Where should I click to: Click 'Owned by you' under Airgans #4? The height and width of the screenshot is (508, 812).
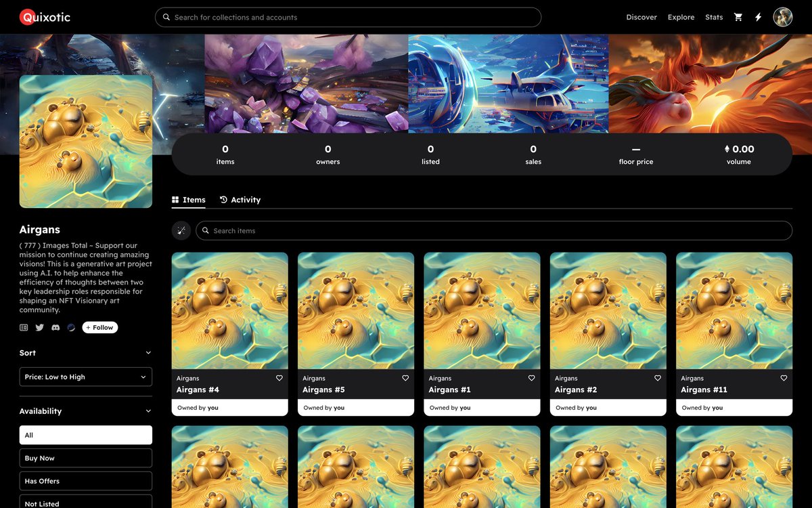(198, 408)
